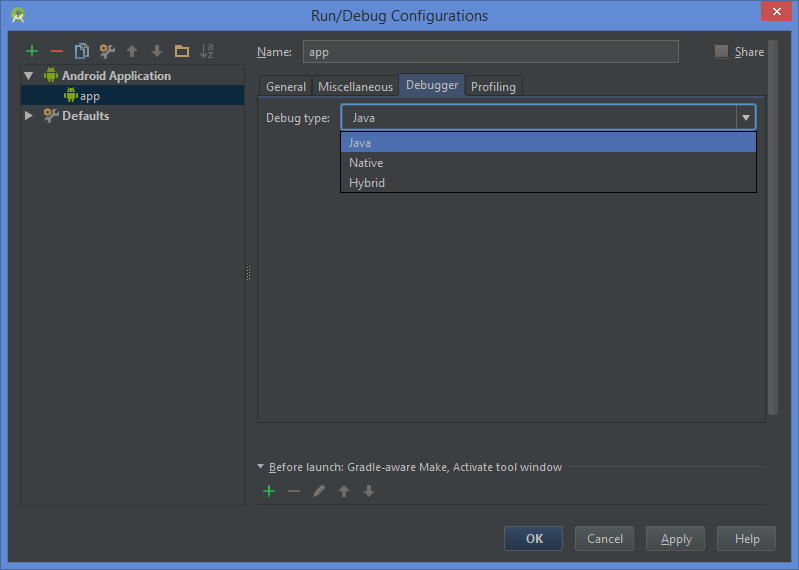
Task: Close the Run/Debug Configurations dialog
Action: (x=776, y=11)
